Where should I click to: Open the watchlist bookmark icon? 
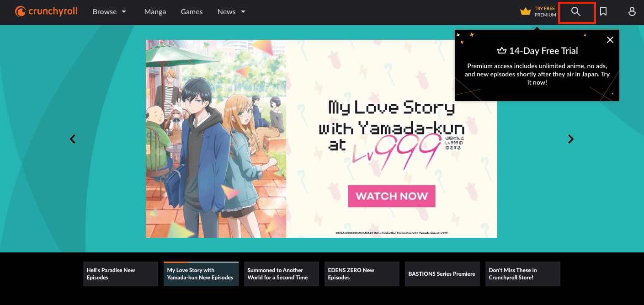[603, 12]
